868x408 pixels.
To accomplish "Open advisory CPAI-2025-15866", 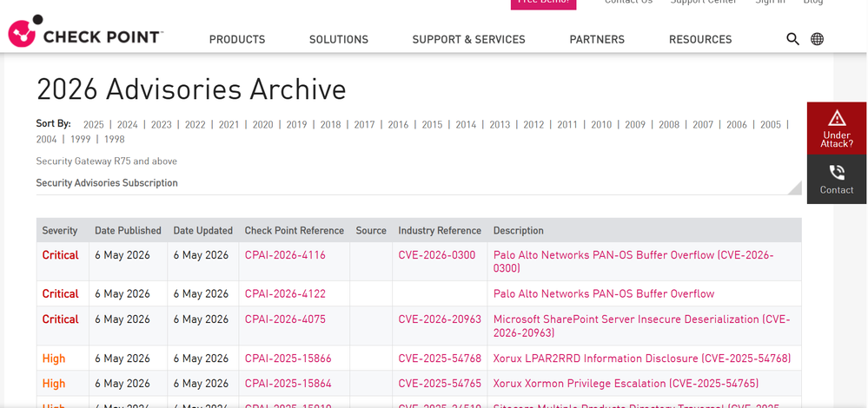I will pos(288,359).
